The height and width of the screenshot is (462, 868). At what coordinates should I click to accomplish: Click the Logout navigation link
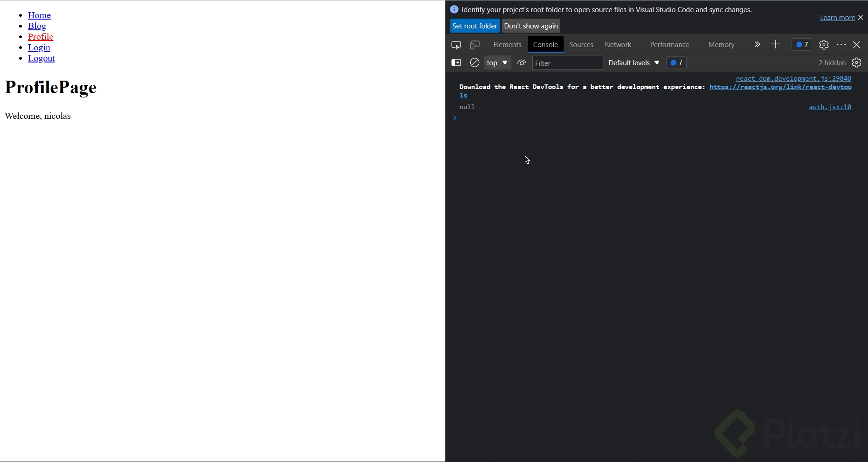[x=41, y=58]
